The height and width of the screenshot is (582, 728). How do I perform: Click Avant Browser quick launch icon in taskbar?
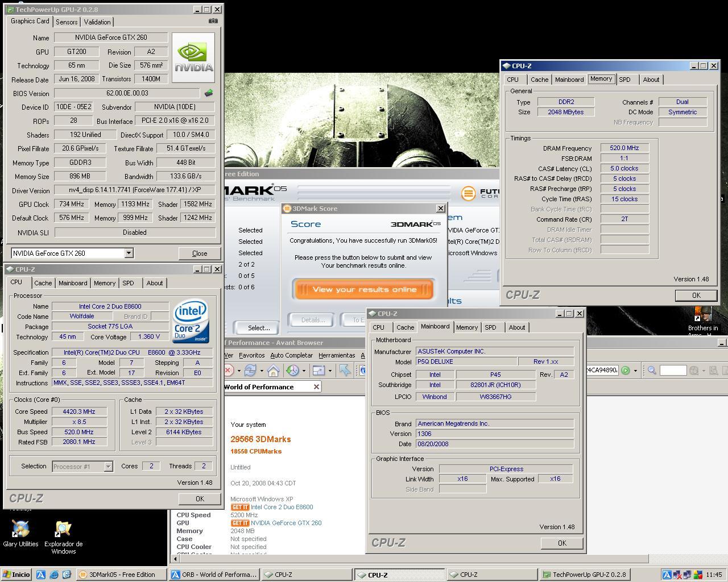tap(41, 575)
